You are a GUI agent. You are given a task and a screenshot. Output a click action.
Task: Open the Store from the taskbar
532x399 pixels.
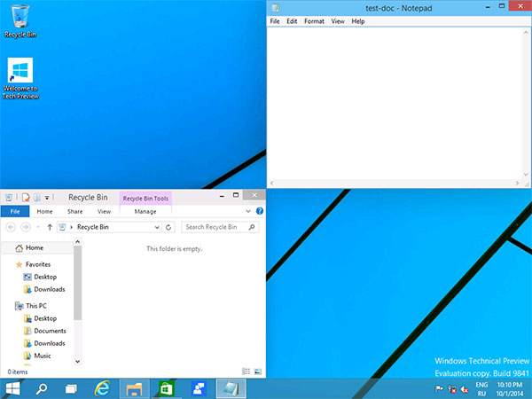(x=167, y=389)
